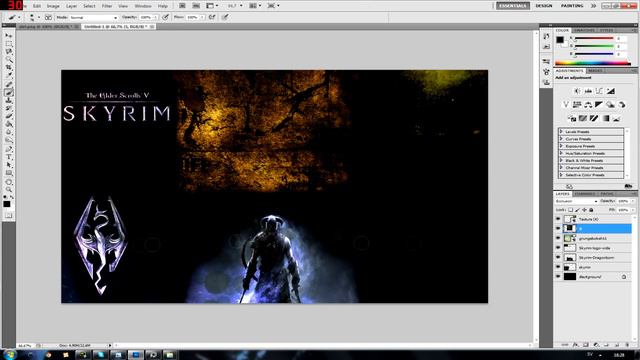Switch to the Essentials workspace

[513, 6]
